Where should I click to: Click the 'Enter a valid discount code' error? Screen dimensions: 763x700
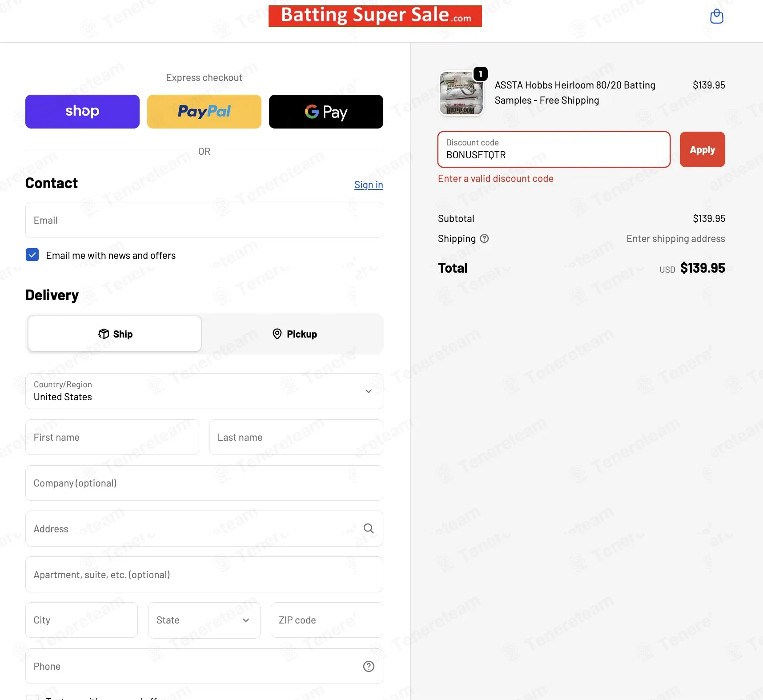(x=496, y=178)
